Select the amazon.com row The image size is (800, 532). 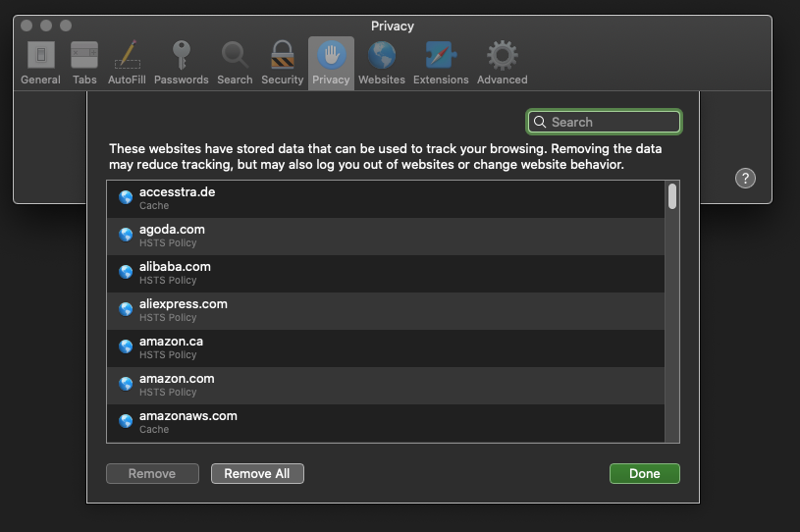386,385
